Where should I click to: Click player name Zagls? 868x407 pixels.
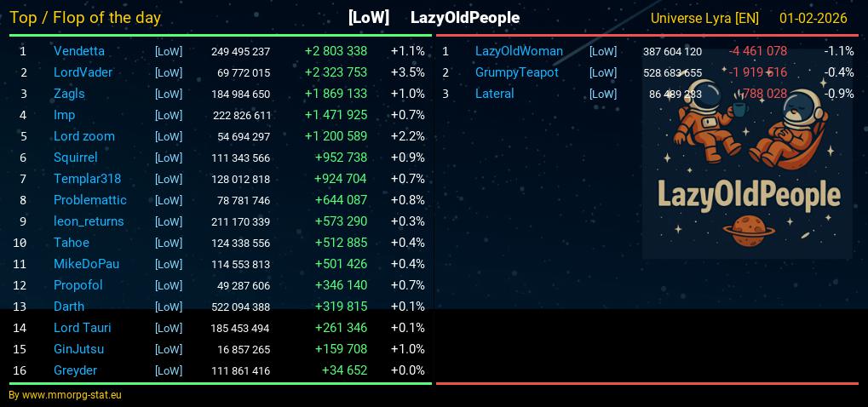click(x=69, y=94)
